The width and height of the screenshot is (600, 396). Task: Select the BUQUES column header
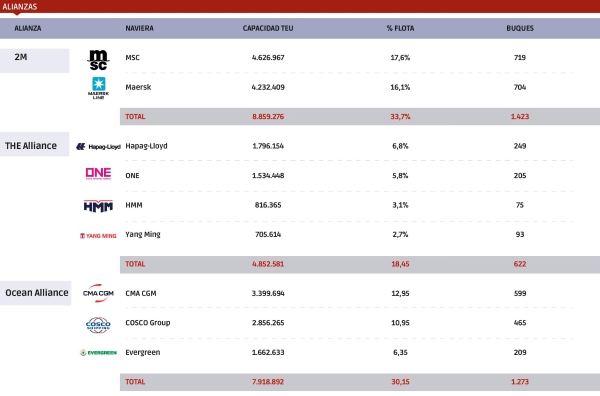pyautogui.click(x=520, y=28)
